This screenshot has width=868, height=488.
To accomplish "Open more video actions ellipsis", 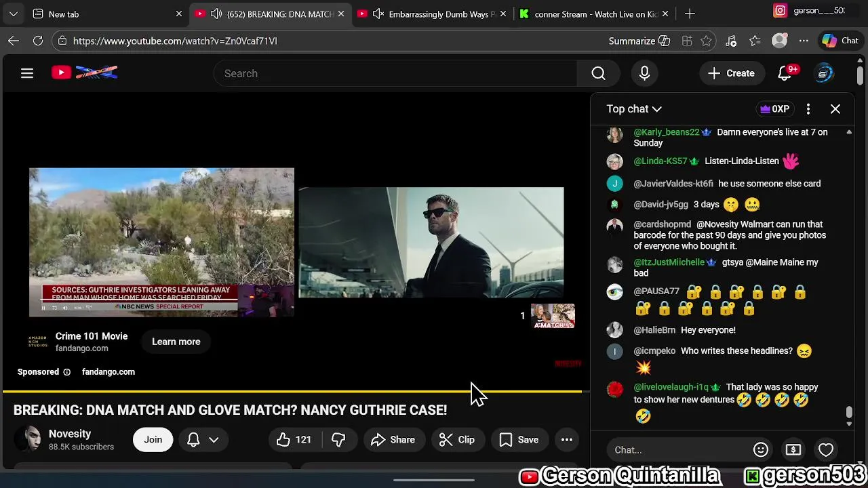I will click(x=567, y=439).
